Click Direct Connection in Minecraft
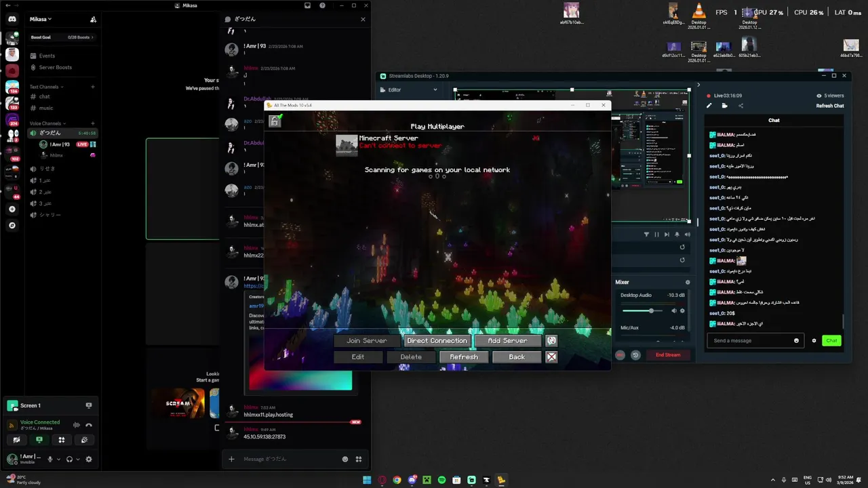This screenshot has width=868, height=488. tap(437, 340)
